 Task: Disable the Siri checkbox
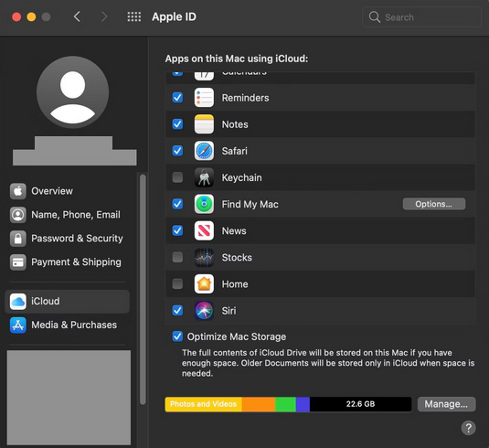pos(177,311)
